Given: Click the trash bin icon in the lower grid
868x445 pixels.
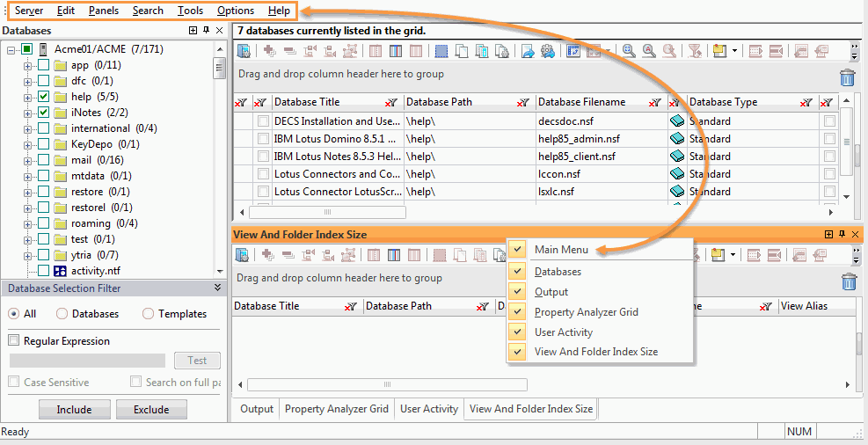Looking at the screenshot, I should [x=847, y=281].
